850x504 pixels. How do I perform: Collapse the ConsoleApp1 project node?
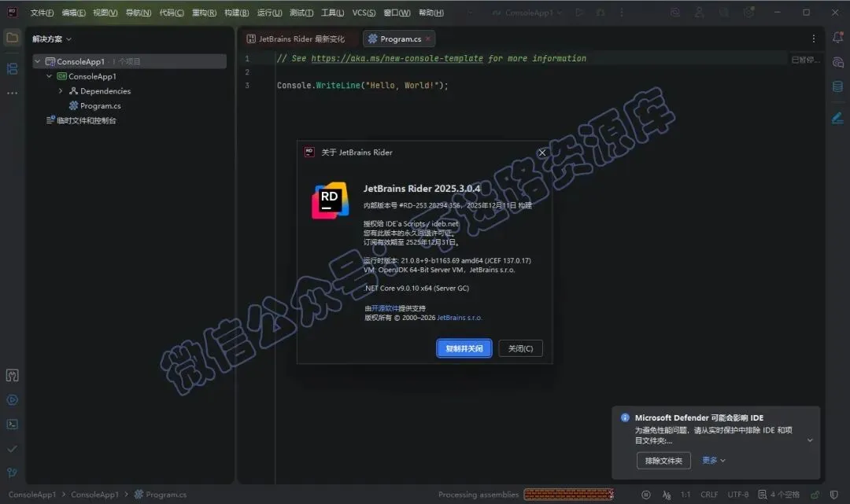pyautogui.click(x=50, y=76)
